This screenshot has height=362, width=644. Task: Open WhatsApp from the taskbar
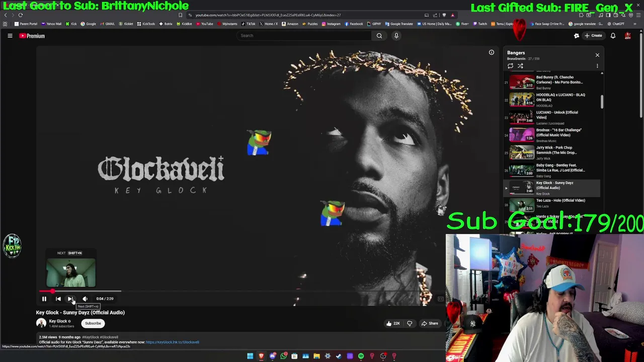283,356
